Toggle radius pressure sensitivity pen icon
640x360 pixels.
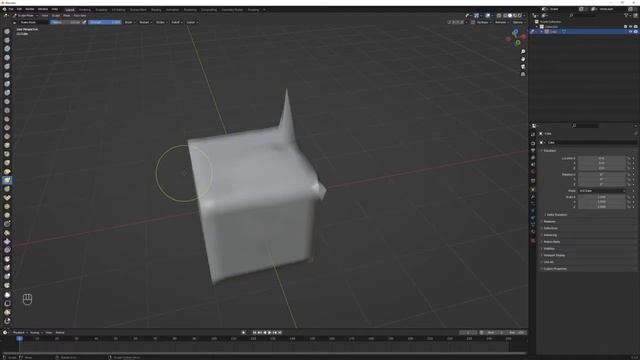click(84, 22)
